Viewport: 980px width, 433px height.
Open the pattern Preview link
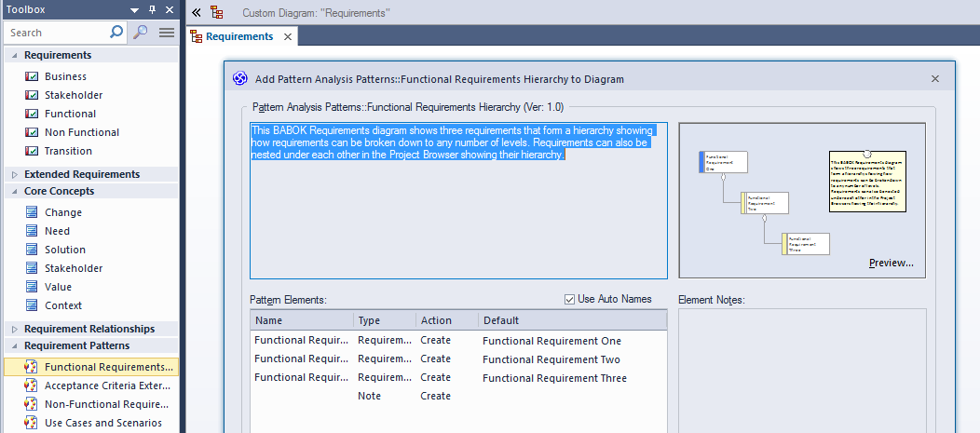[x=891, y=264]
